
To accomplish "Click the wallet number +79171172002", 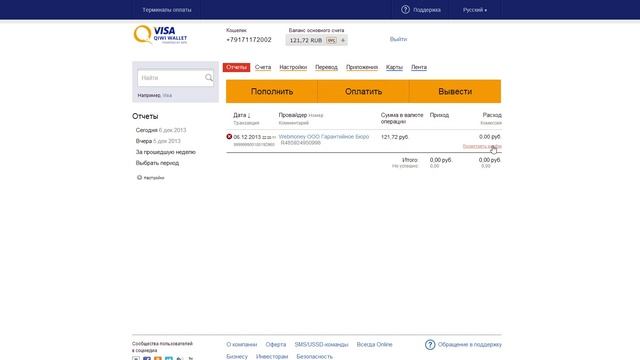I will tap(249, 40).
